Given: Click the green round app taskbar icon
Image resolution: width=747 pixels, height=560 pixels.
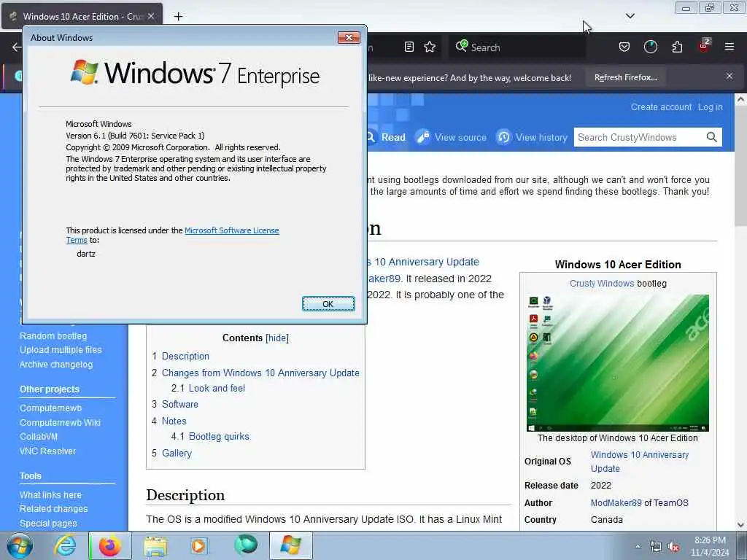Looking at the screenshot, I should 245,545.
